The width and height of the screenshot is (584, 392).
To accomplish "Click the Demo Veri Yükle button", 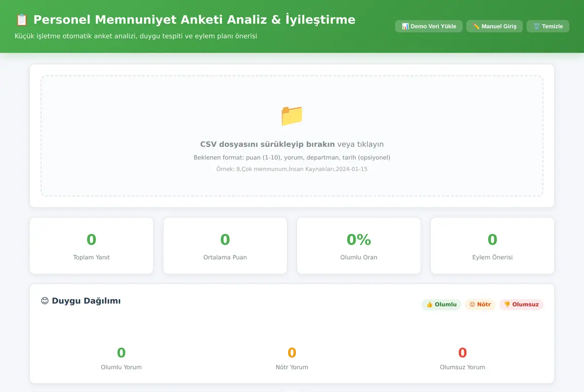I will pyautogui.click(x=429, y=26).
